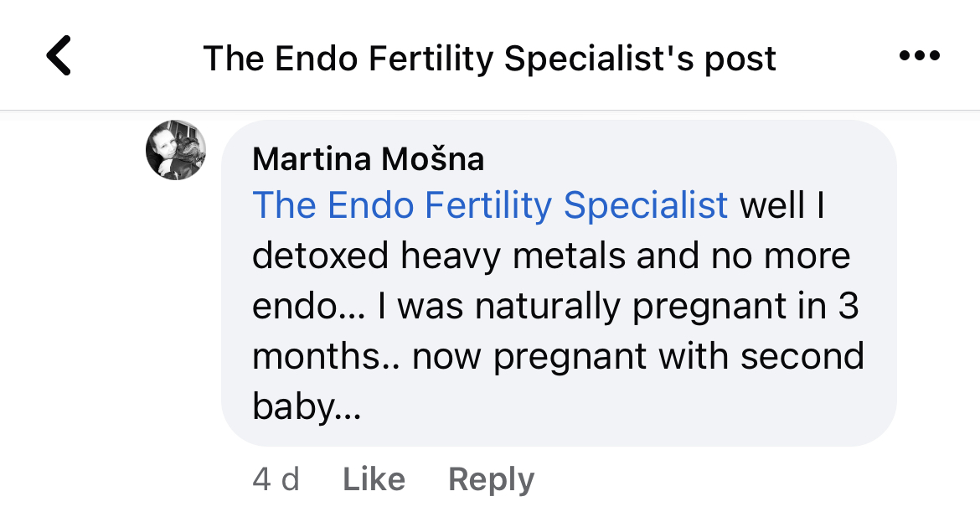Reply to Martina Mošna's comment
Image resolution: width=980 pixels, height=512 pixels.
(x=491, y=479)
